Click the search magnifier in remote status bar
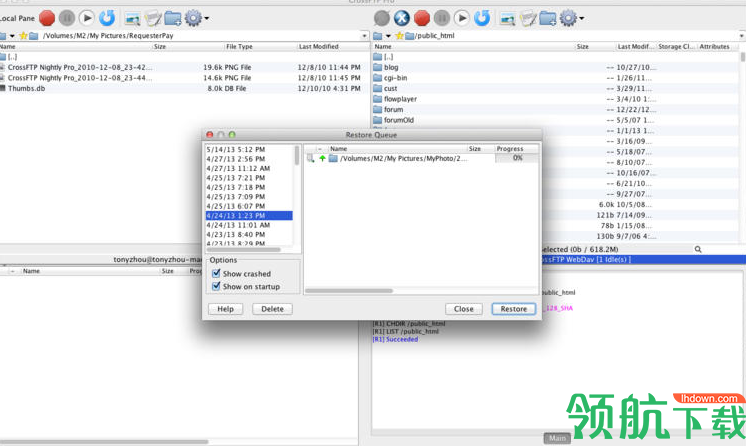 coord(698,249)
